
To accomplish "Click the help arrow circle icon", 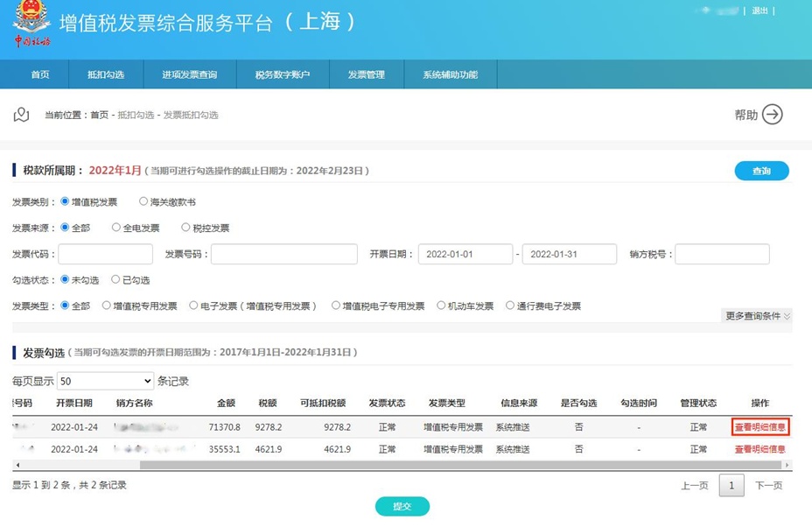I will point(772,115).
